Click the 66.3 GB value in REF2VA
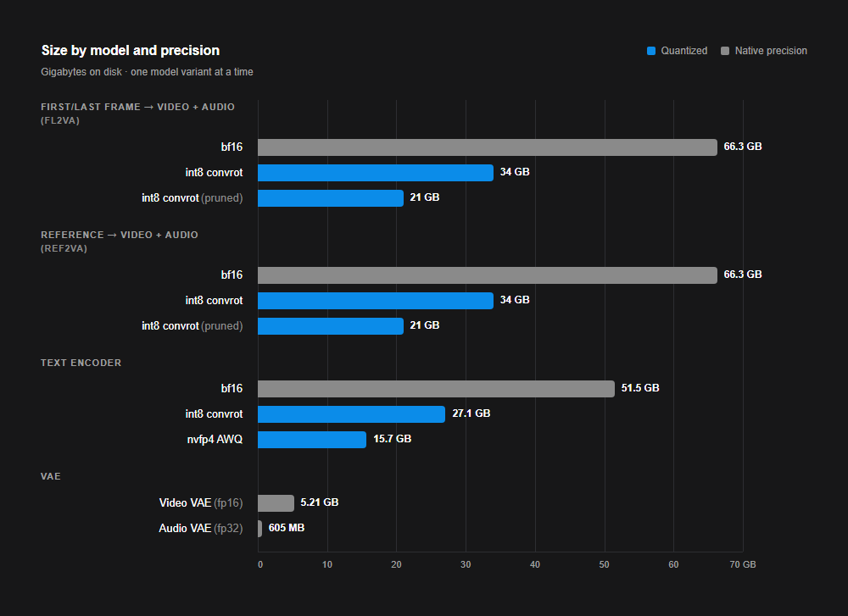 [x=743, y=275]
